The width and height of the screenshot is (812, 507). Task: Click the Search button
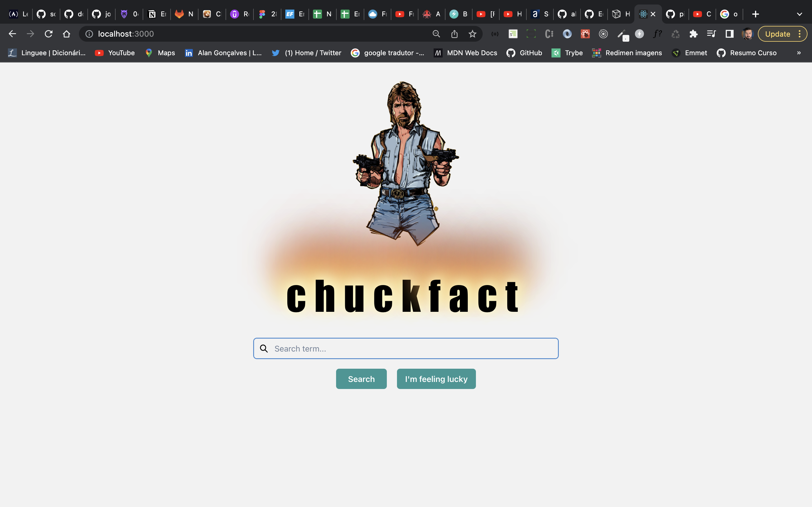pyautogui.click(x=361, y=379)
